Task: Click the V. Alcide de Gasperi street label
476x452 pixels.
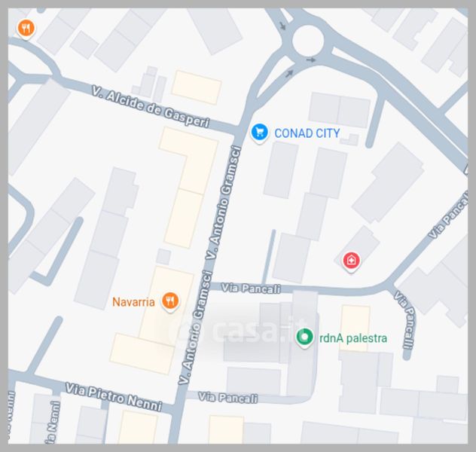Action: click(151, 107)
